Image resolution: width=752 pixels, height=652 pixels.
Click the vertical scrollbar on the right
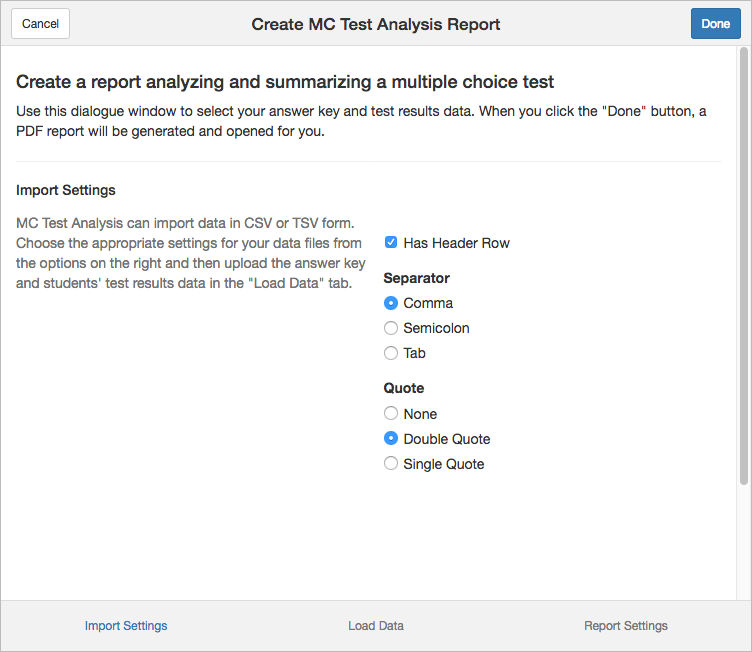click(744, 266)
